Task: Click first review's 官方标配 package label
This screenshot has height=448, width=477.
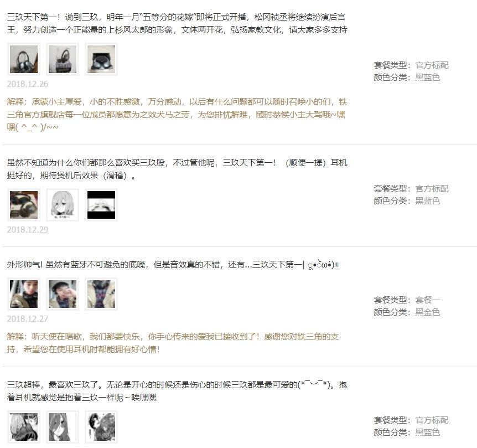Action: 432,65
